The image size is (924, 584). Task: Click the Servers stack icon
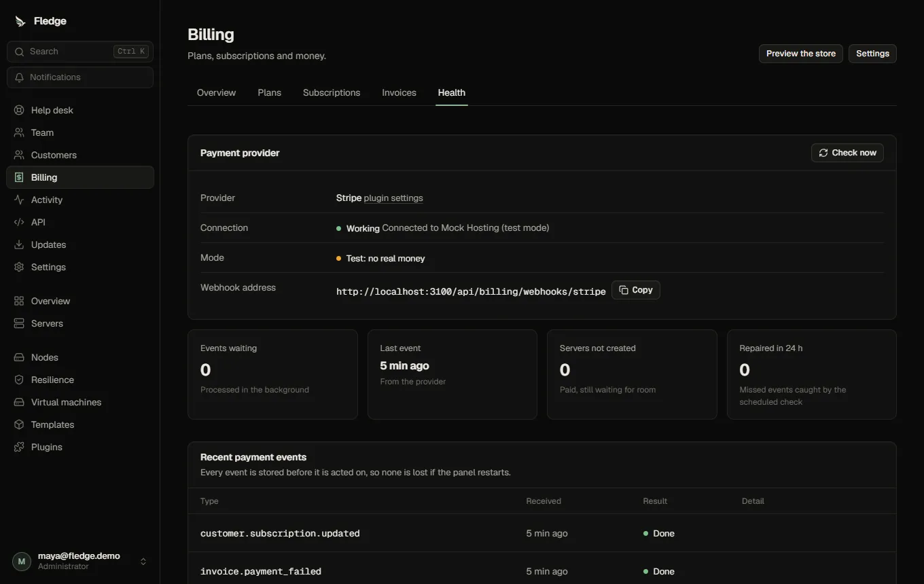point(19,323)
